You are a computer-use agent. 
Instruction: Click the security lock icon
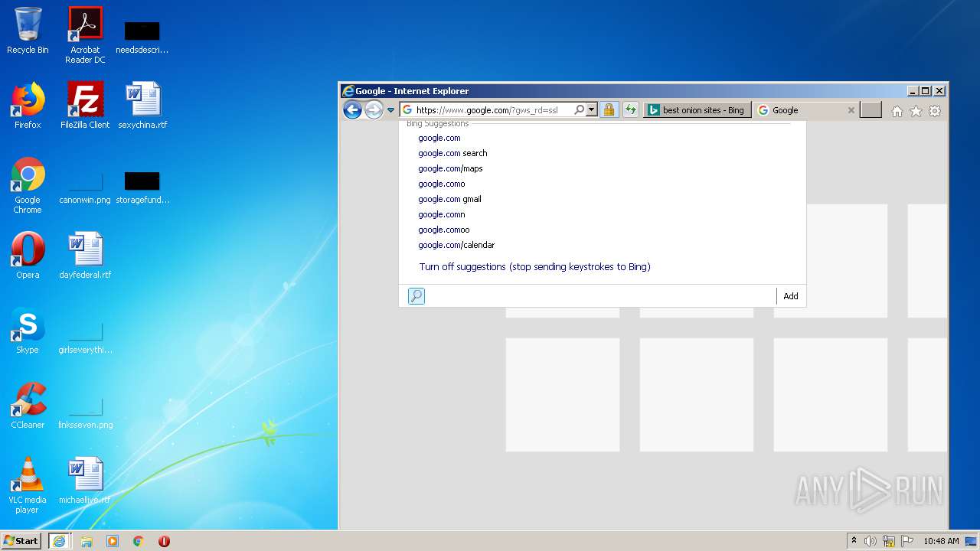(x=609, y=110)
